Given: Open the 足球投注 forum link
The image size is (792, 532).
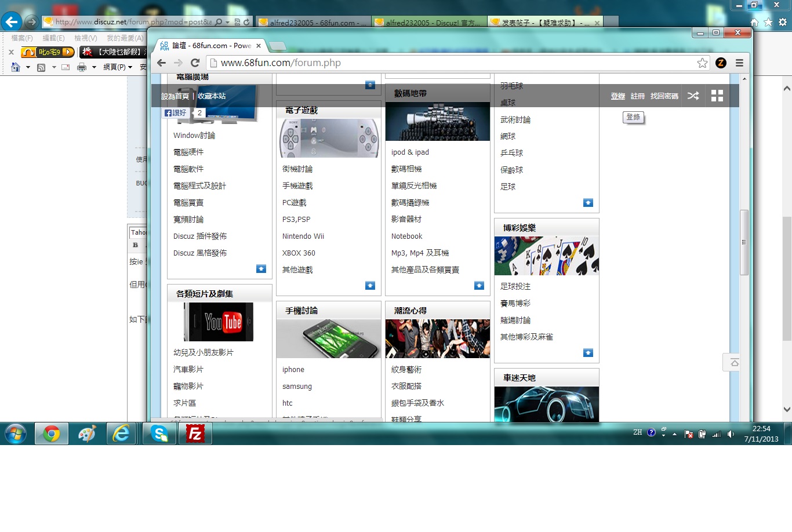Looking at the screenshot, I should (515, 286).
